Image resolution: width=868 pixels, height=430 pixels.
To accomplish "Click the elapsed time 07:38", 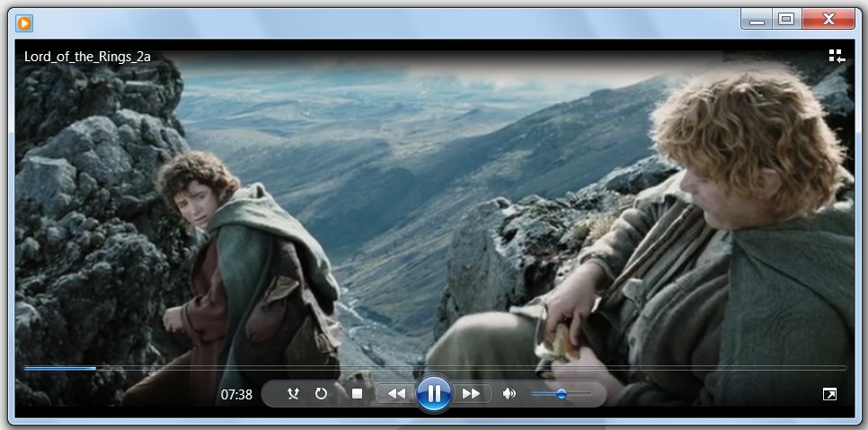I will (x=236, y=395).
